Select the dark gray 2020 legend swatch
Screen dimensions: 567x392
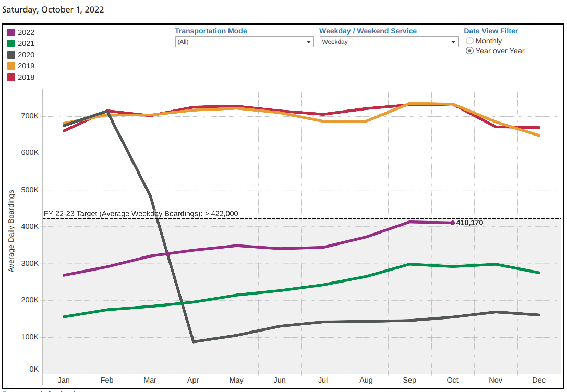click(x=11, y=55)
